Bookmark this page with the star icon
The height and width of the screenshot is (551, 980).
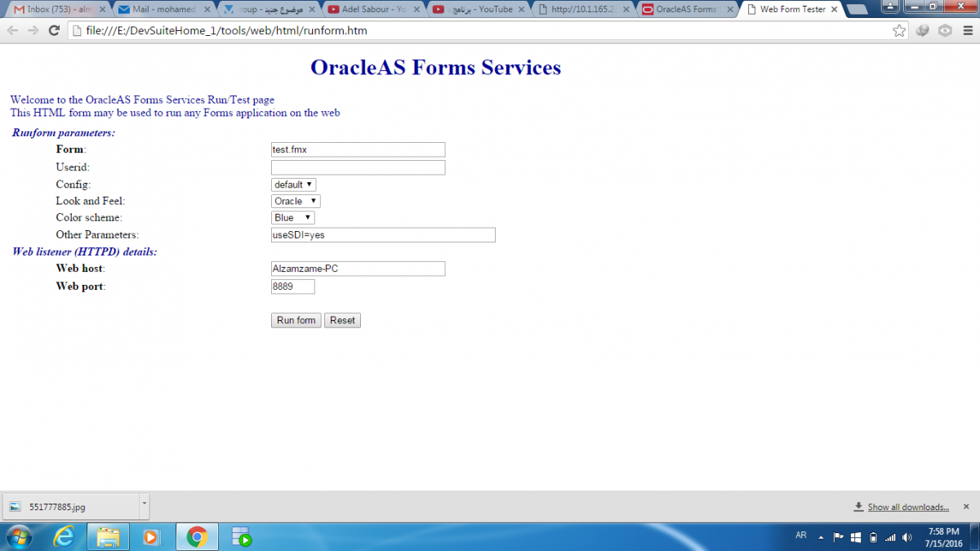point(899,30)
